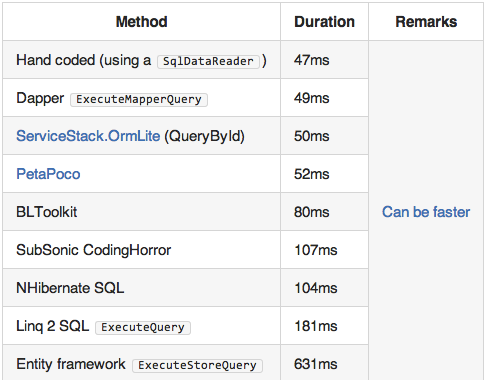Click the 631ms duration cell
486x380 pixels.
pyautogui.click(x=324, y=363)
